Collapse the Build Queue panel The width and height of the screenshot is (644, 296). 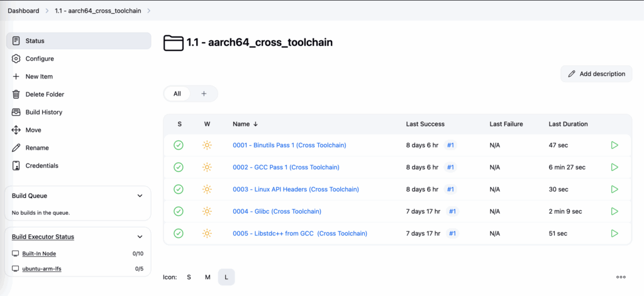point(140,196)
